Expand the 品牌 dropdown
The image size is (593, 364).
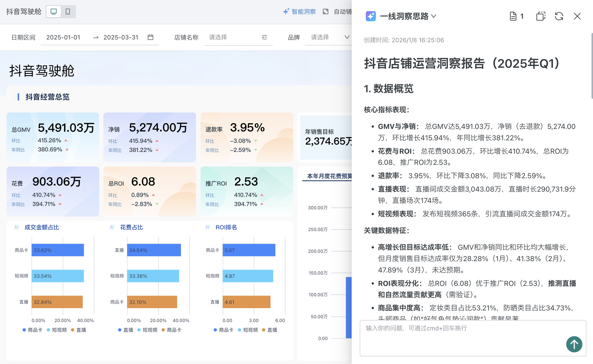347,37
